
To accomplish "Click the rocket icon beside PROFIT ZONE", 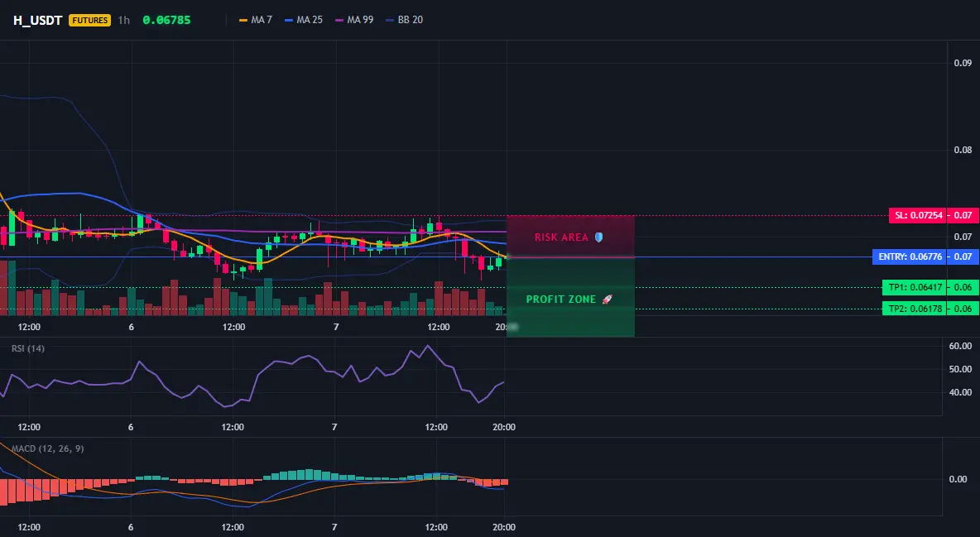I will pyautogui.click(x=607, y=300).
